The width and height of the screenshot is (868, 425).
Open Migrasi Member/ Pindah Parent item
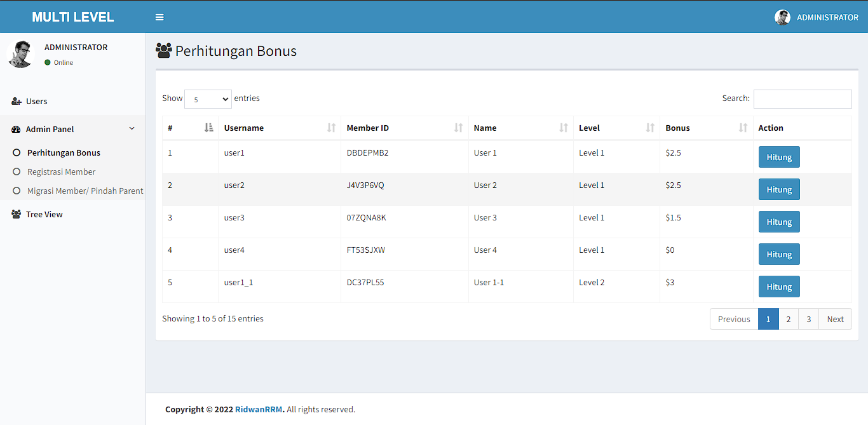[x=85, y=191]
